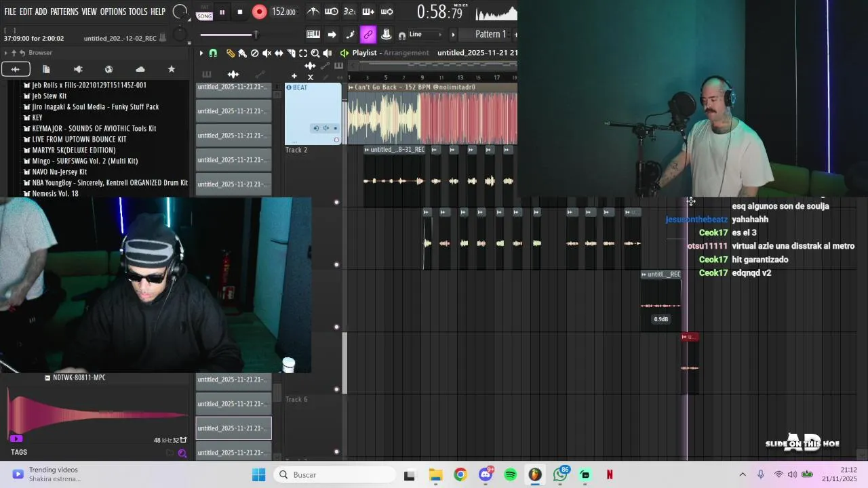The image size is (868, 488).
Task: Open the OPTIONS menu
Action: point(113,12)
